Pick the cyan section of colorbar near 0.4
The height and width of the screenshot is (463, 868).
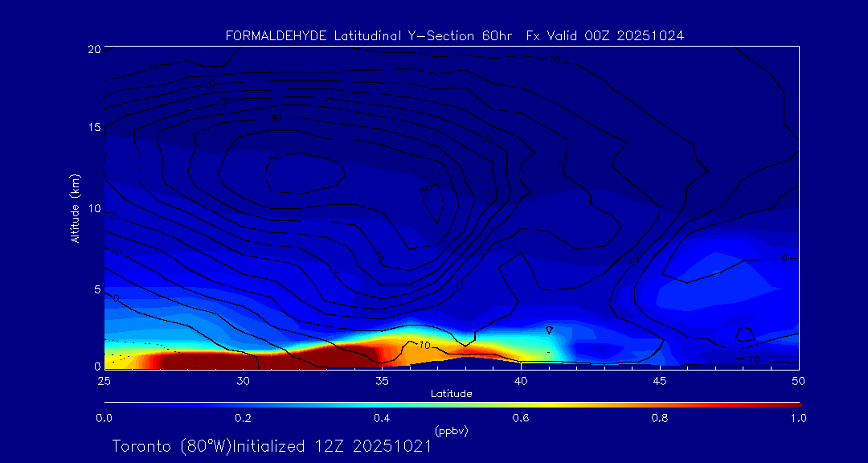(x=382, y=404)
